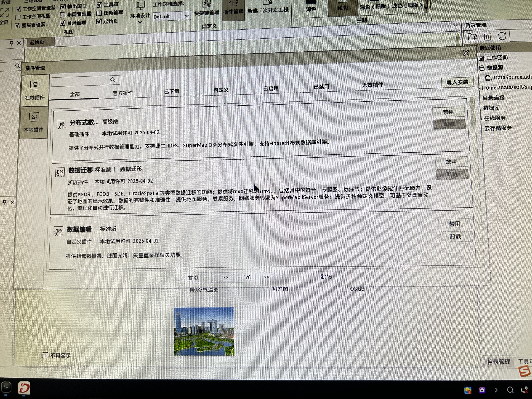Click 禁用 for the 数据编辑 plugin
The width and height of the screenshot is (532, 399).
[455, 224]
